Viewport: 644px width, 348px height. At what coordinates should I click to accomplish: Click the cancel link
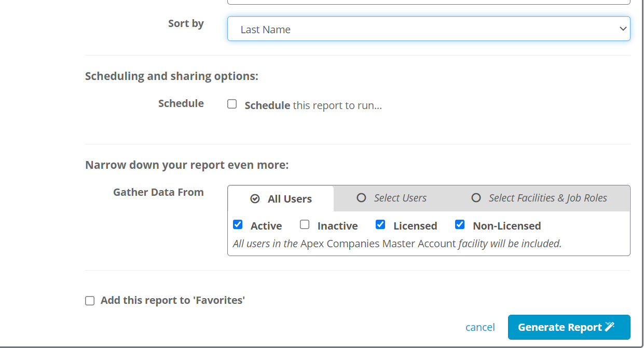[x=479, y=327]
